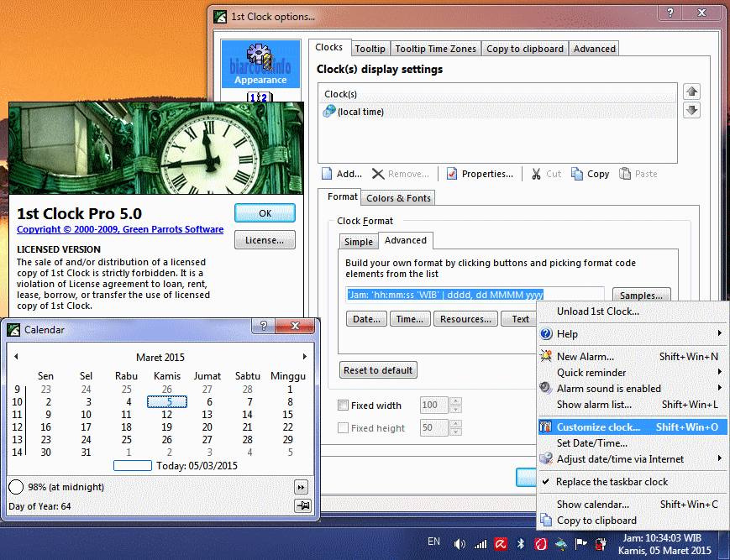Open the Green Parrots Software copyright link

coord(120,228)
